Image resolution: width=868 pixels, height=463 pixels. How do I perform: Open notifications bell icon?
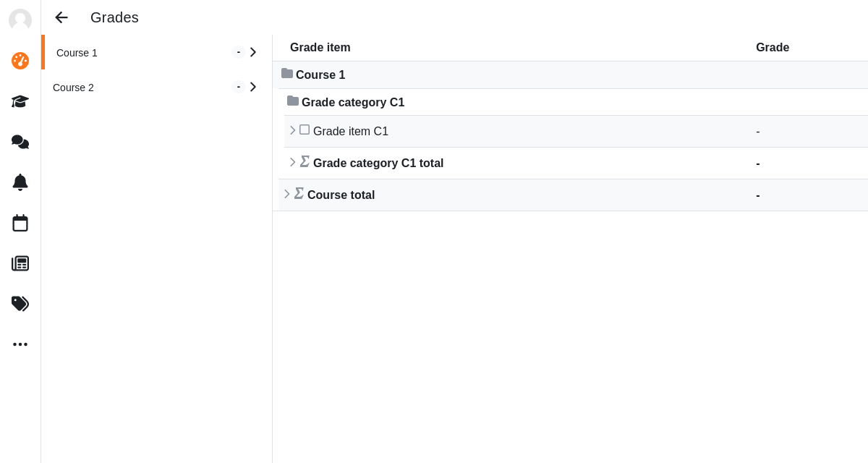(20, 182)
